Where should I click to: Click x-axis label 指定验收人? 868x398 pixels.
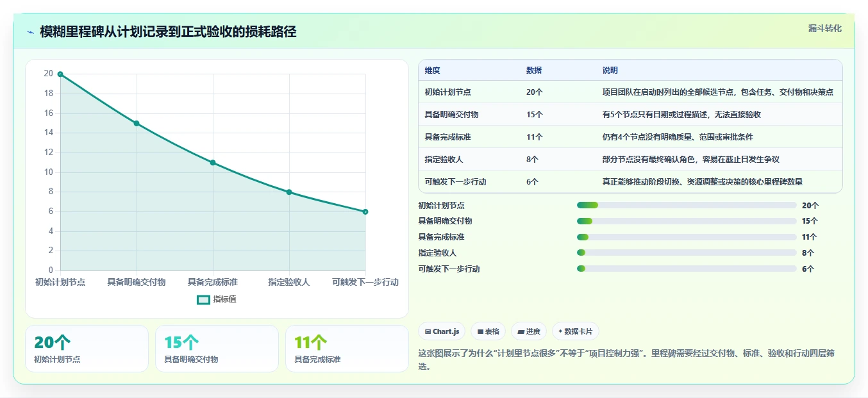coord(289,282)
